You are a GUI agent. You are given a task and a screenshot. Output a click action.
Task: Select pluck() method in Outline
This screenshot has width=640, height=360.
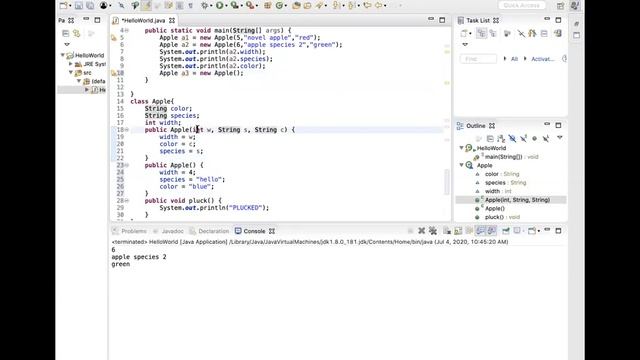coord(502,217)
